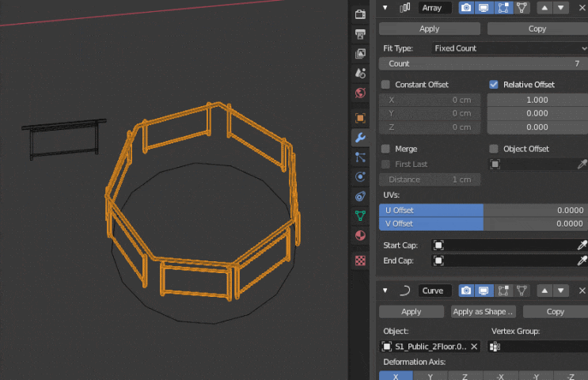Collapse the Array modifier panel
The height and width of the screenshot is (380, 588).
(385, 8)
